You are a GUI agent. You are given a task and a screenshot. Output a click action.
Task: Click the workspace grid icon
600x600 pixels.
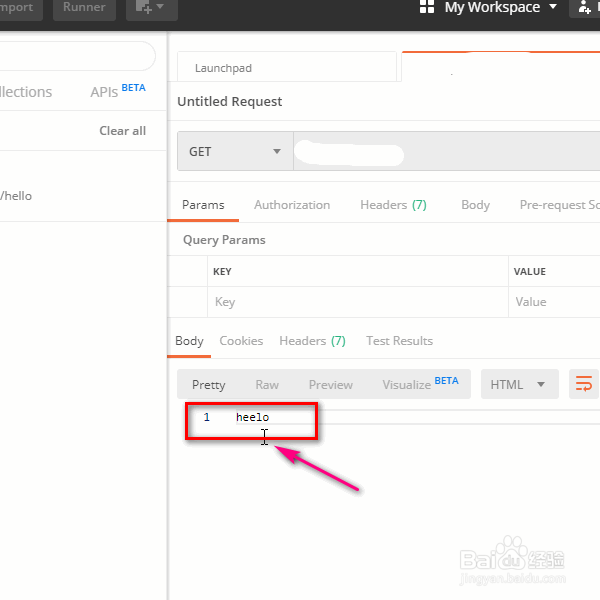click(427, 7)
